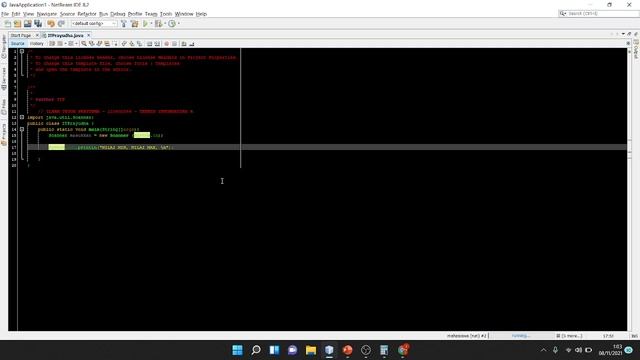Collapse the main method fold at line 14
640x360 pixels.
(22, 129)
